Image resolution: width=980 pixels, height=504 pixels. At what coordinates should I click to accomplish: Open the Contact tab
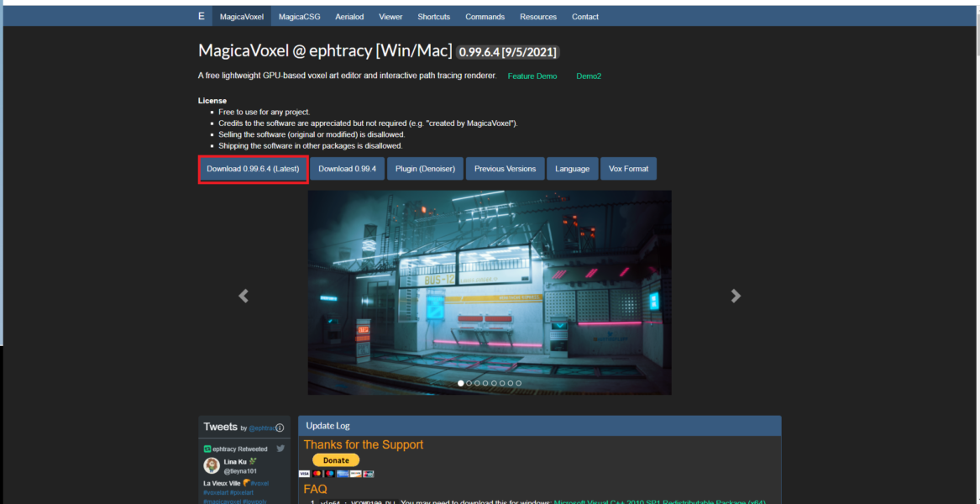pyautogui.click(x=585, y=17)
